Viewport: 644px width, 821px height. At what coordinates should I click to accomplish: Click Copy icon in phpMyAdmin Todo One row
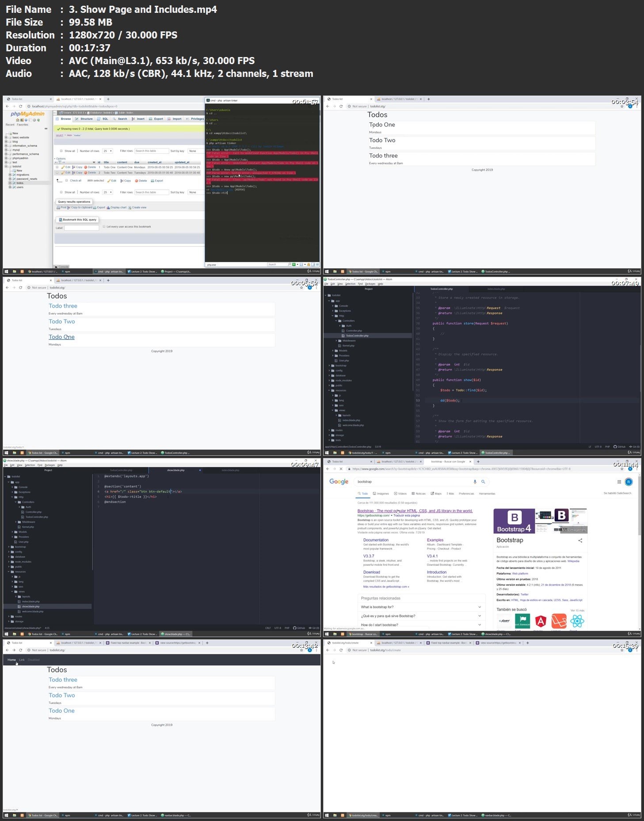(74, 167)
